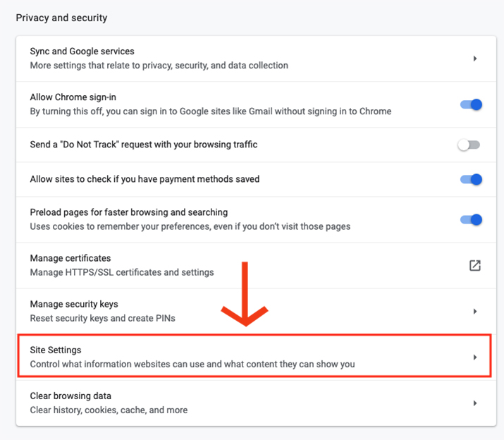Disable Allow Chrome sign-in toggle
Screen dimensions: 504x440
pos(471,104)
